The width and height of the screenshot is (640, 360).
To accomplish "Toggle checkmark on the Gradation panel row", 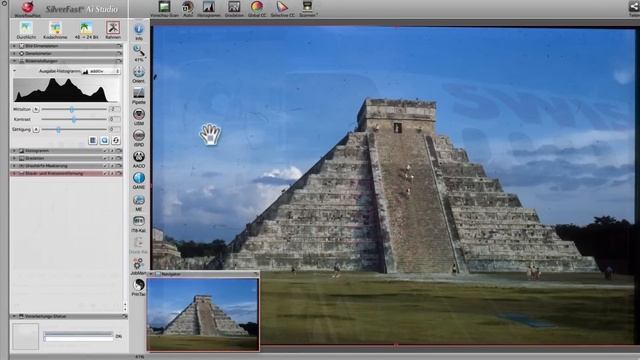I will click(x=105, y=158).
